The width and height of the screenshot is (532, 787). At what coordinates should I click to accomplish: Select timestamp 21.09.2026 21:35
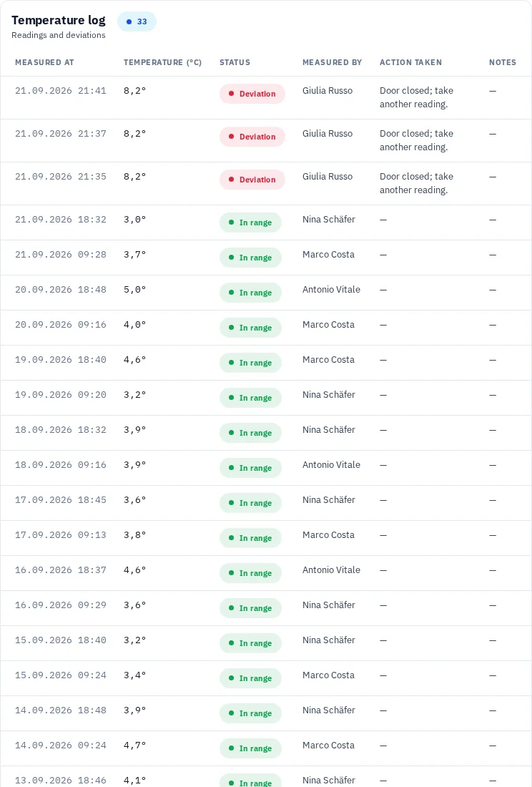point(61,177)
